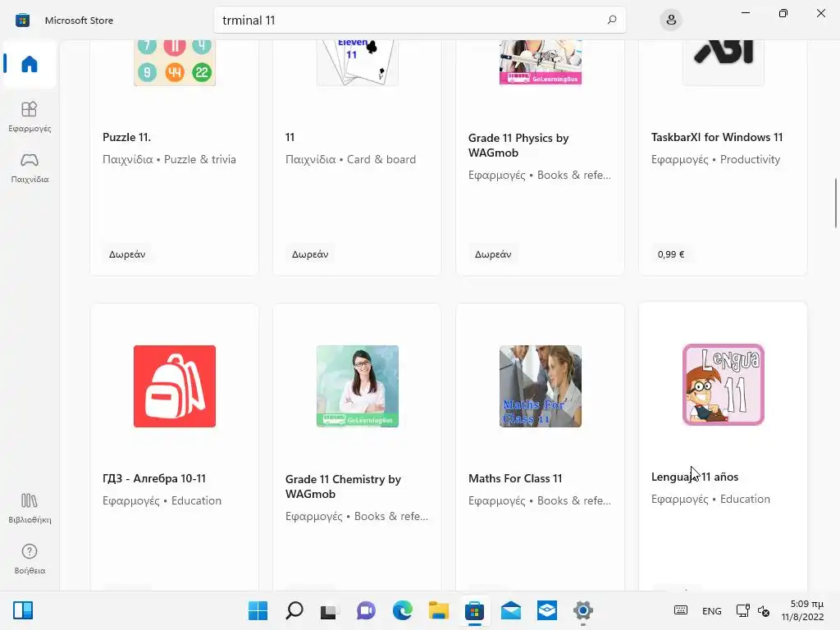Click 'Εφαρμογές • Education' under ГДЗ Алгебра

[x=162, y=500]
